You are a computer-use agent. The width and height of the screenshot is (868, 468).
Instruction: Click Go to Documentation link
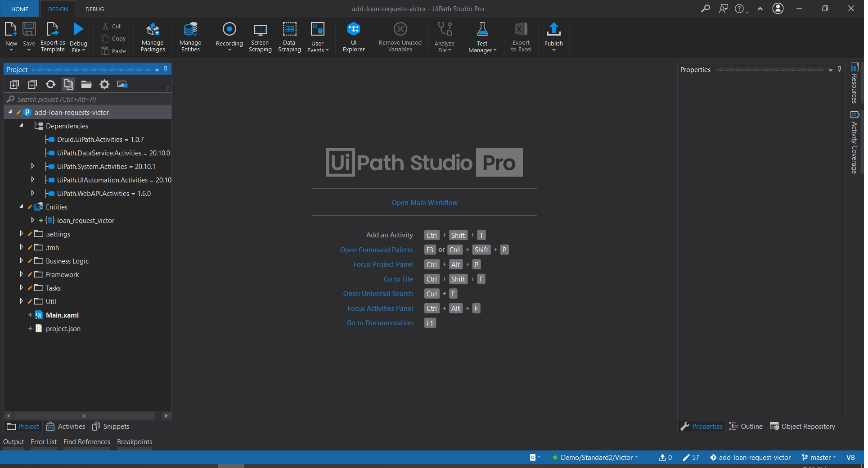(x=380, y=323)
